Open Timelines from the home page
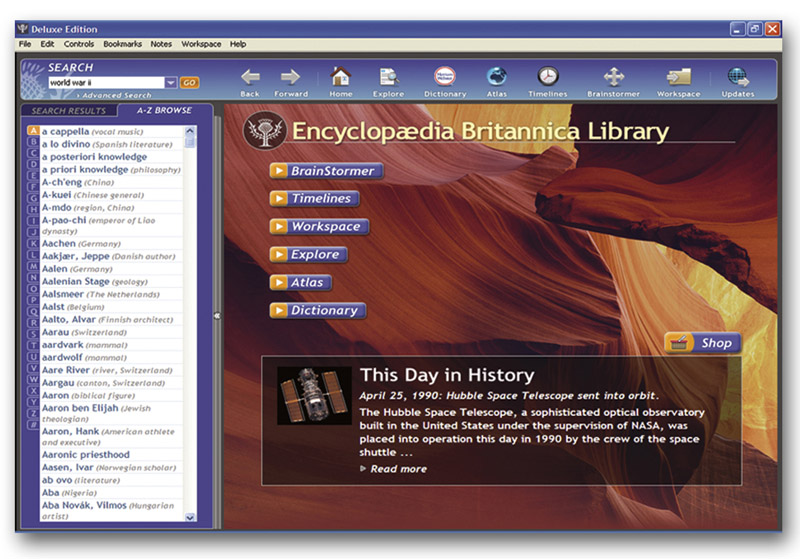800x559 pixels. tap(315, 198)
